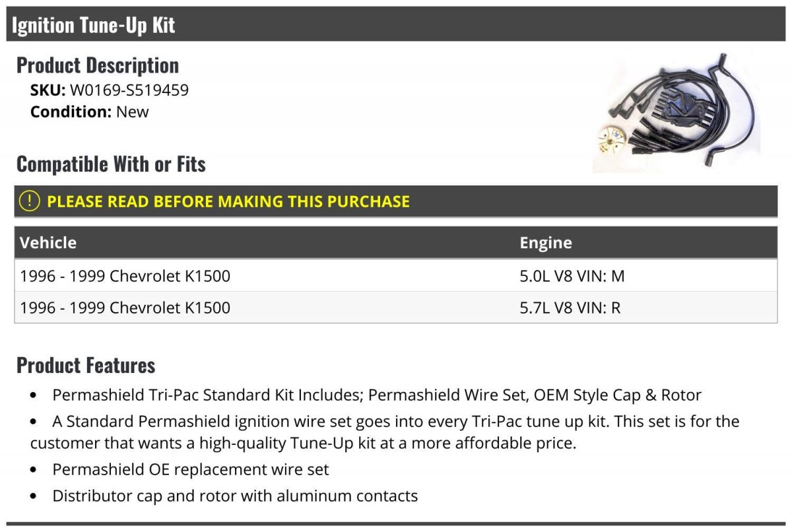The width and height of the screenshot is (792, 532).
Task: Click the Product Features heading
Action: click(86, 365)
